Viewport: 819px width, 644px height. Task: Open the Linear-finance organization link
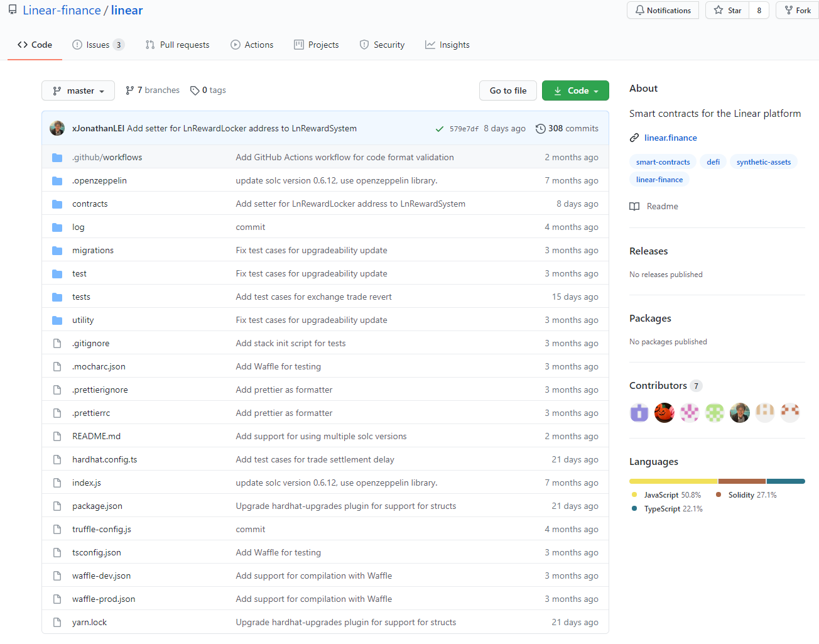pos(62,10)
